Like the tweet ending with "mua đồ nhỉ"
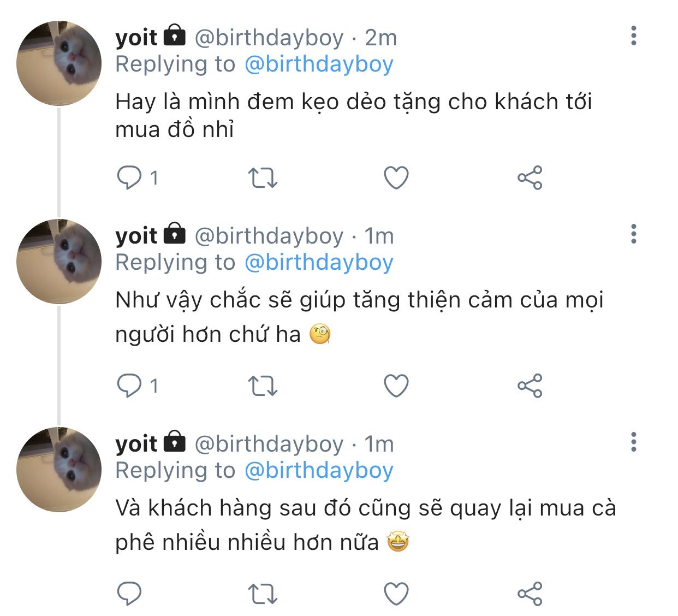The height and width of the screenshot is (616, 678). [396, 178]
